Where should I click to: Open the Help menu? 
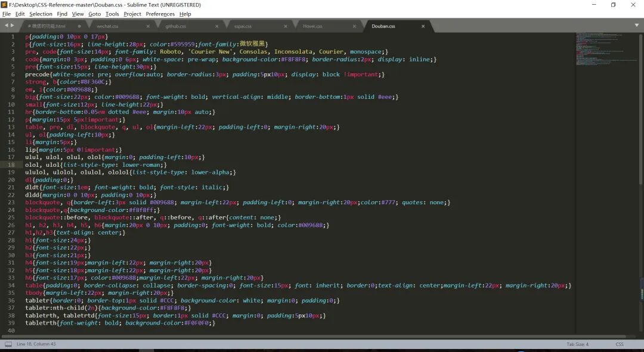185,14
